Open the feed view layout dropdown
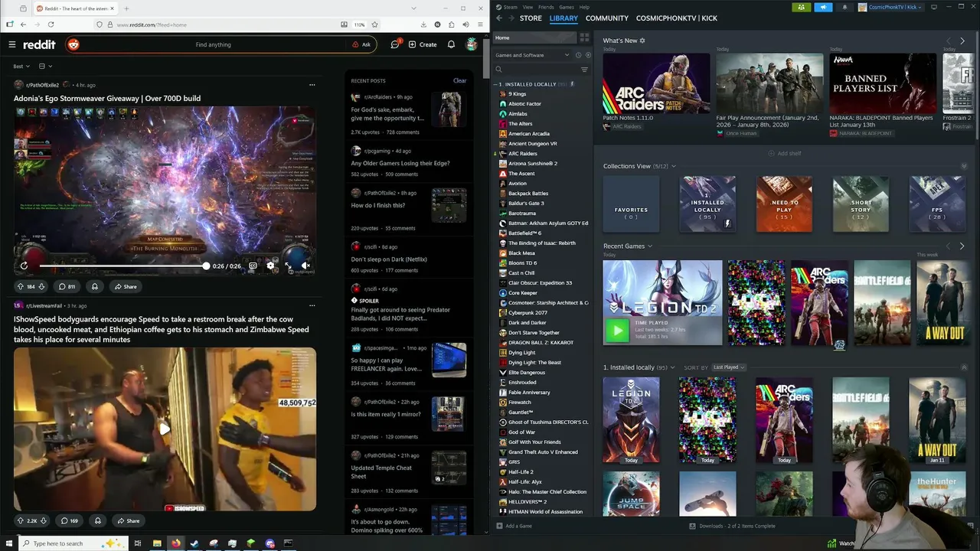This screenshot has height=551, width=980. click(x=46, y=67)
